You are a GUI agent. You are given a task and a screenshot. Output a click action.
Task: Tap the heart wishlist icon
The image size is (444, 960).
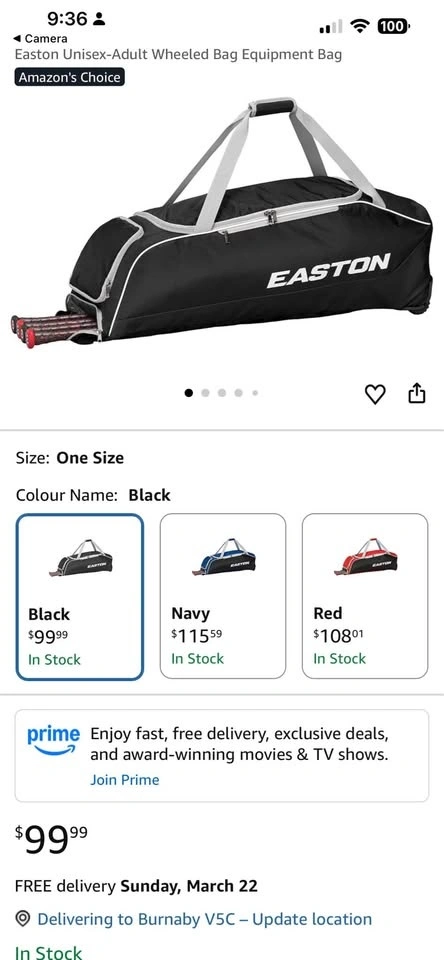[375, 394]
